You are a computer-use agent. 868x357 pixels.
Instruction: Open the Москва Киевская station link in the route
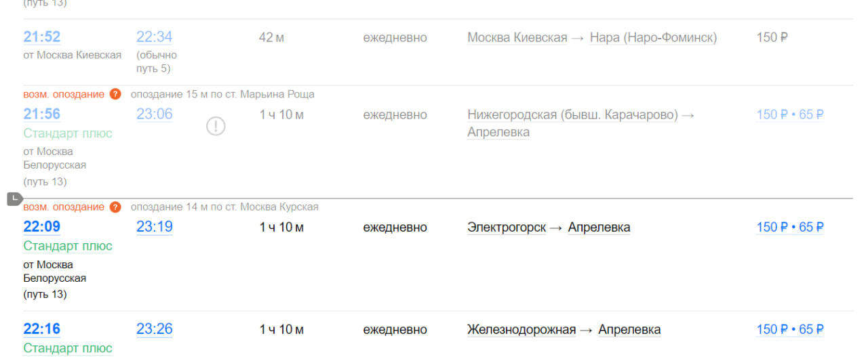(517, 37)
